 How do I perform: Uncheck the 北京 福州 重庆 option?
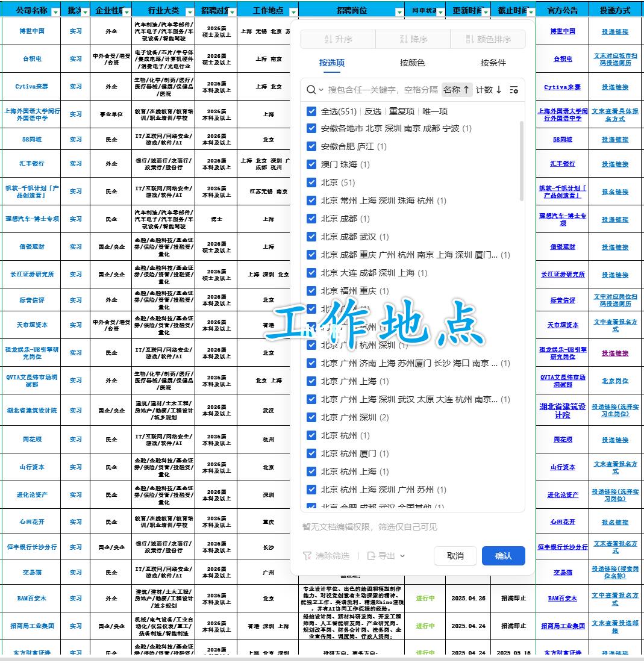point(311,290)
